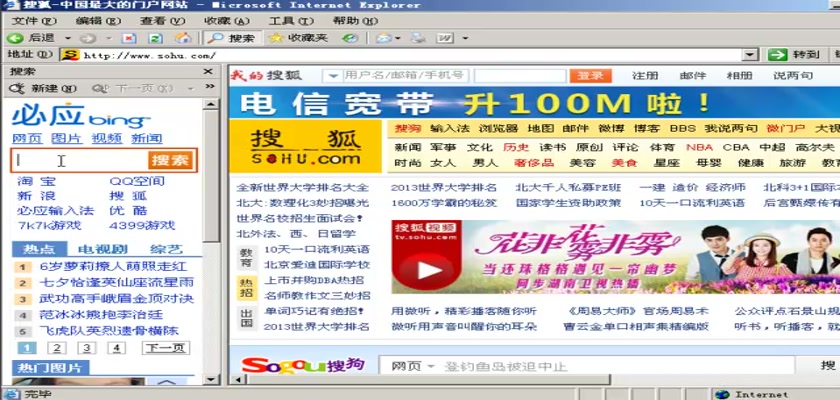Click 下一页 pagination button in hot list
840x400 pixels.
click(x=166, y=348)
